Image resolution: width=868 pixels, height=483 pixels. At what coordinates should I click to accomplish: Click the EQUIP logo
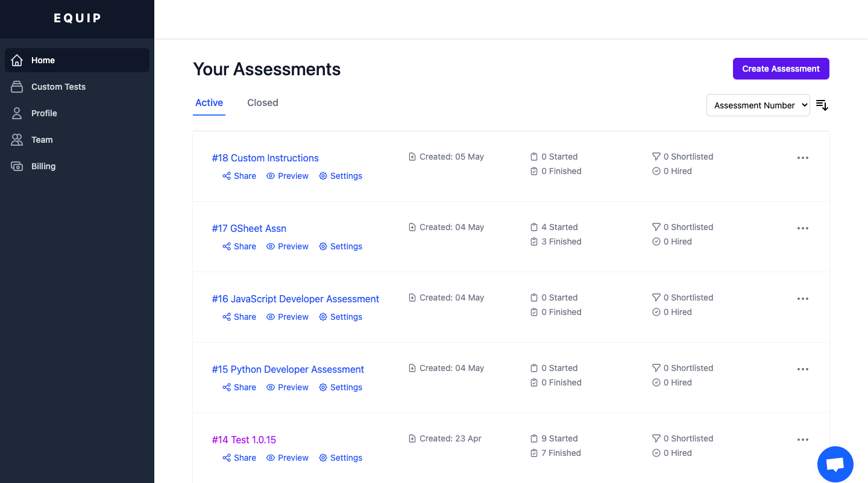(x=77, y=18)
